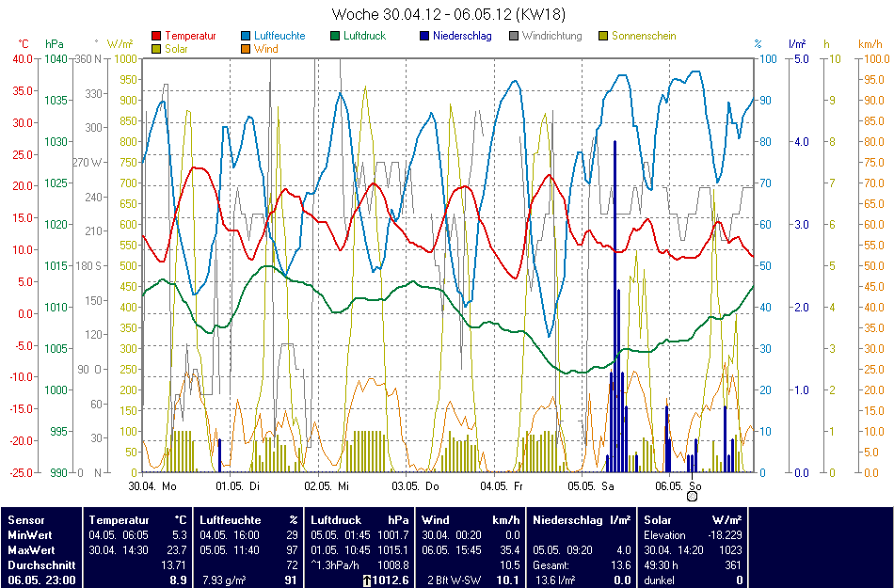Select the Temperatur legend label

click(x=190, y=36)
